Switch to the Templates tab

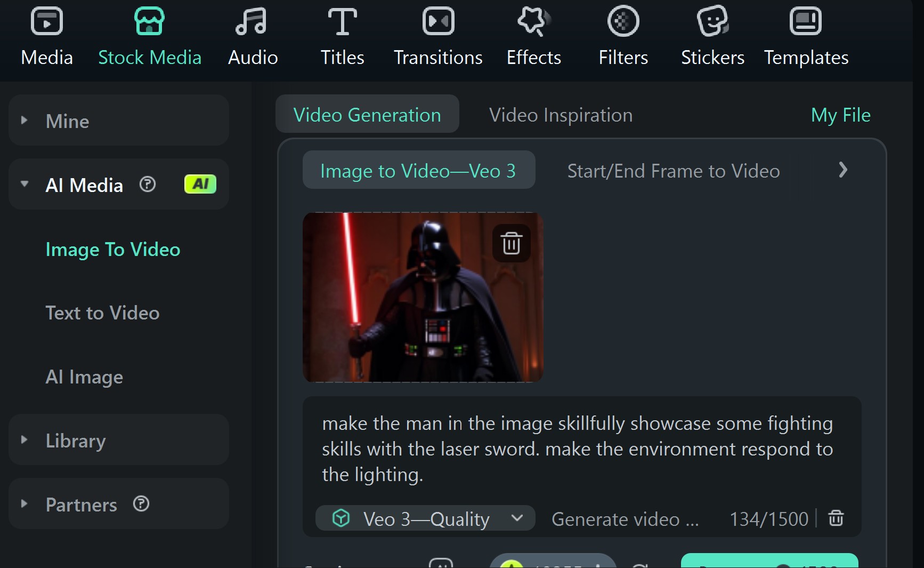tap(806, 37)
